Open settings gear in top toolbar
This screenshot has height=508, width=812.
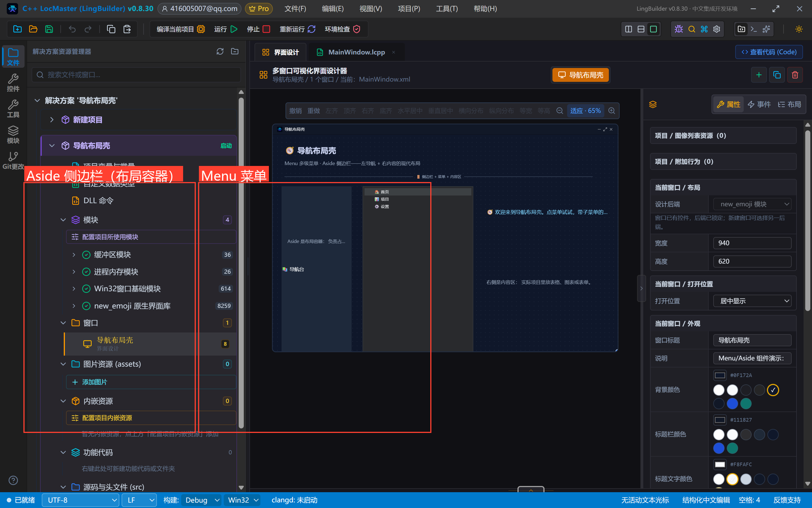tap(717, 29)
